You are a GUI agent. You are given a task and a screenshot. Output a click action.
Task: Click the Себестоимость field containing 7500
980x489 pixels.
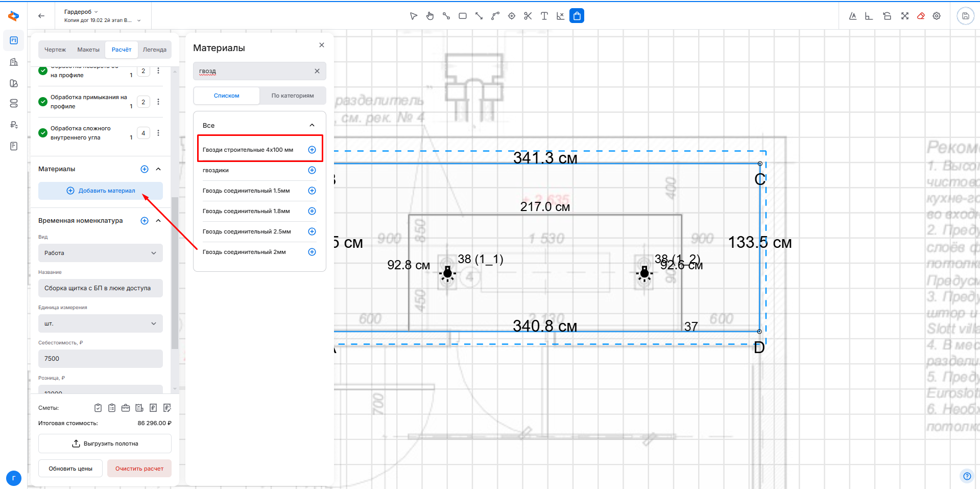[x=100, y=359]
